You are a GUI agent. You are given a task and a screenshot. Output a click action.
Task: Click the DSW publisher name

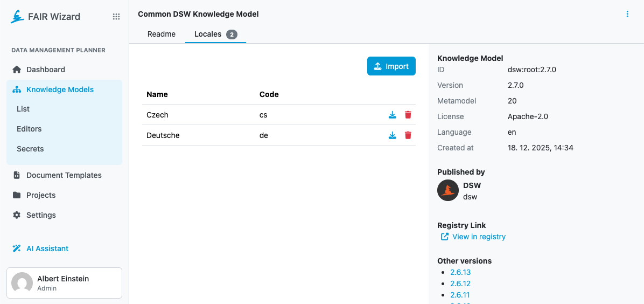click(x=472, y=185)
